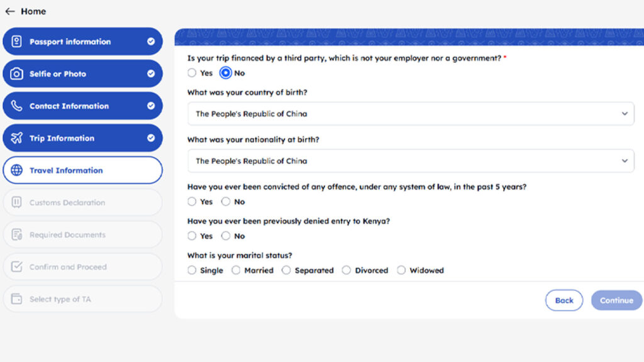Go to the Trip Information step
The height and width of the screenshot is (362, 644).
click(82, 138)
